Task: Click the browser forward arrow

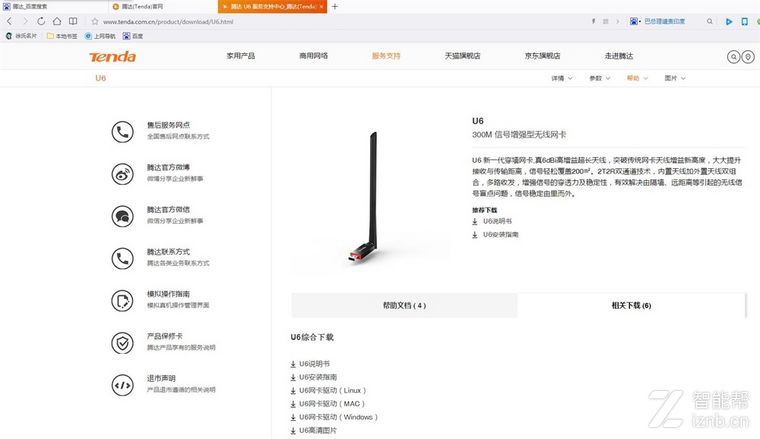Action: 25,21
